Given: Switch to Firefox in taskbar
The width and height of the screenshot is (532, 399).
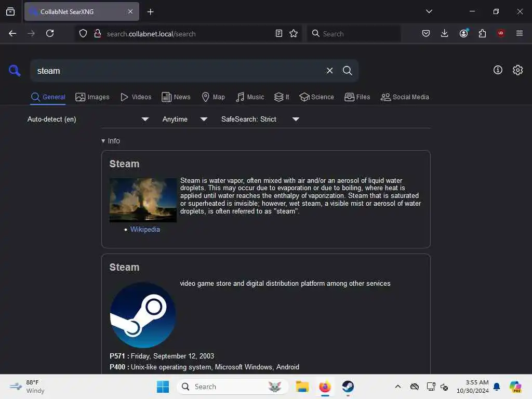Looking at the screenshot, I should pyautogui.click(x=325, y=387).
